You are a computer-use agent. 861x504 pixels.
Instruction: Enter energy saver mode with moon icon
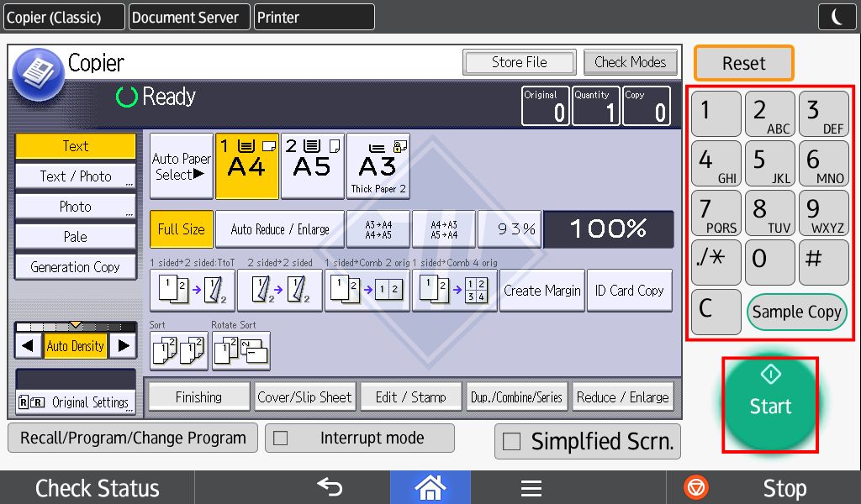[x=837, y=17]
